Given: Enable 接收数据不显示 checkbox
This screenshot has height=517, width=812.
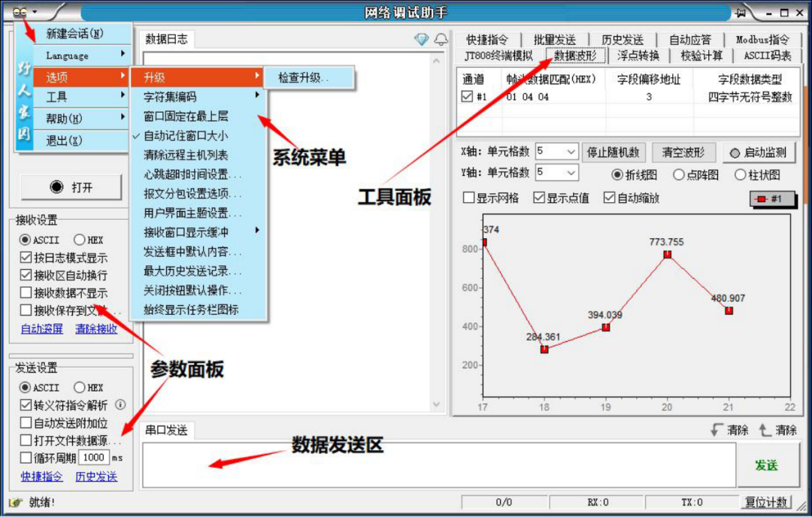Looking at the screenshot, I should point(26,292).
